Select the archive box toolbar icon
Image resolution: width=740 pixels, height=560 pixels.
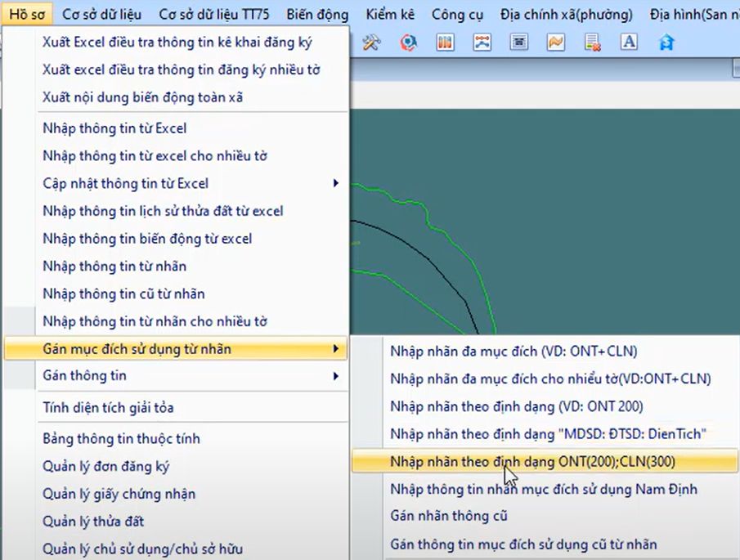[518, 43]
